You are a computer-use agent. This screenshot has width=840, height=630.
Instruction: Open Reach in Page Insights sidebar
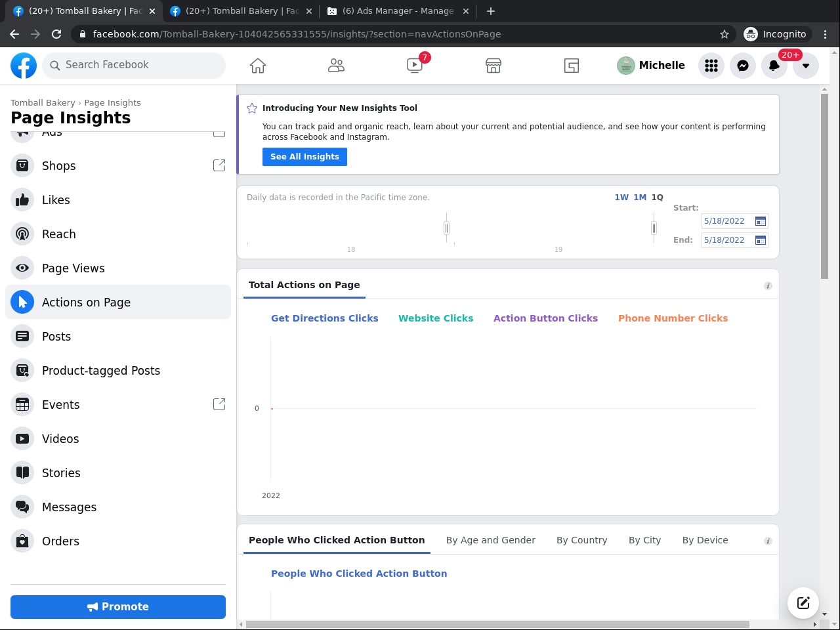click(x=118, y=234)
